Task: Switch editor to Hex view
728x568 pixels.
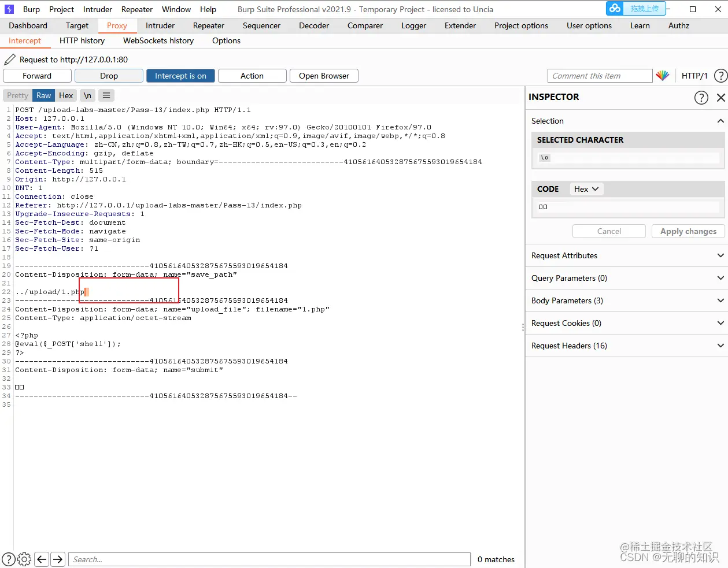Action: [66, 95]
